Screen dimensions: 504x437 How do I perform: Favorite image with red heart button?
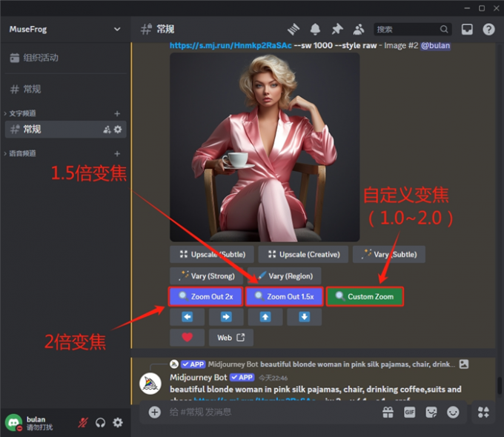187,338
